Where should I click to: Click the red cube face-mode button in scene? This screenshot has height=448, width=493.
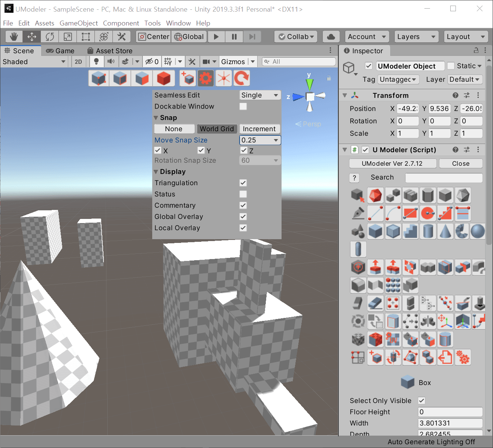[163, 78]
